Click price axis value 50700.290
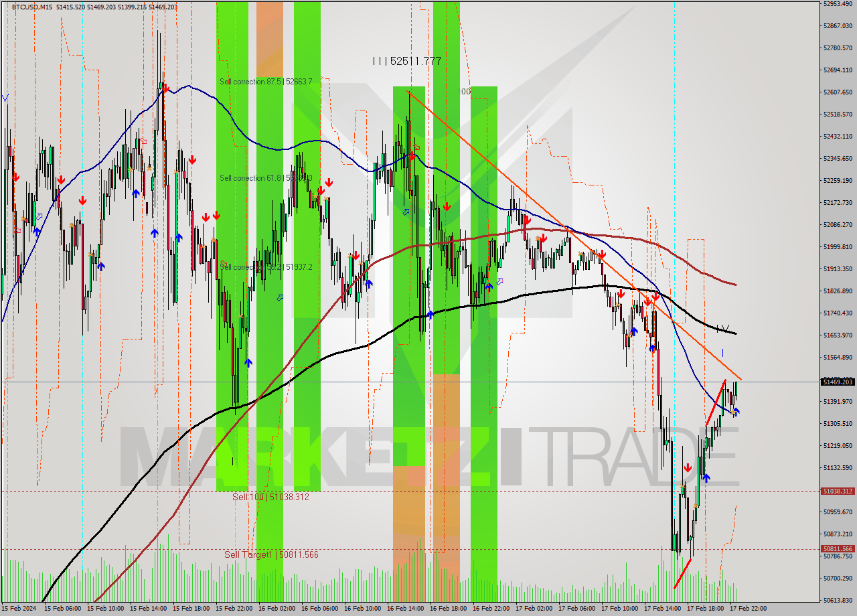 838,579
